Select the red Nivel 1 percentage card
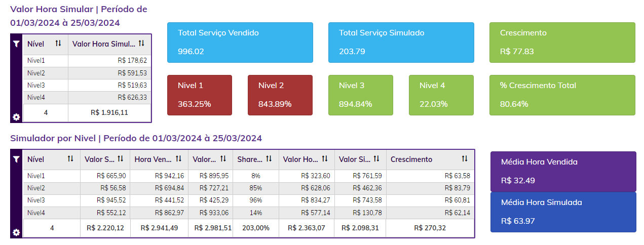 [x=199, y=95]
